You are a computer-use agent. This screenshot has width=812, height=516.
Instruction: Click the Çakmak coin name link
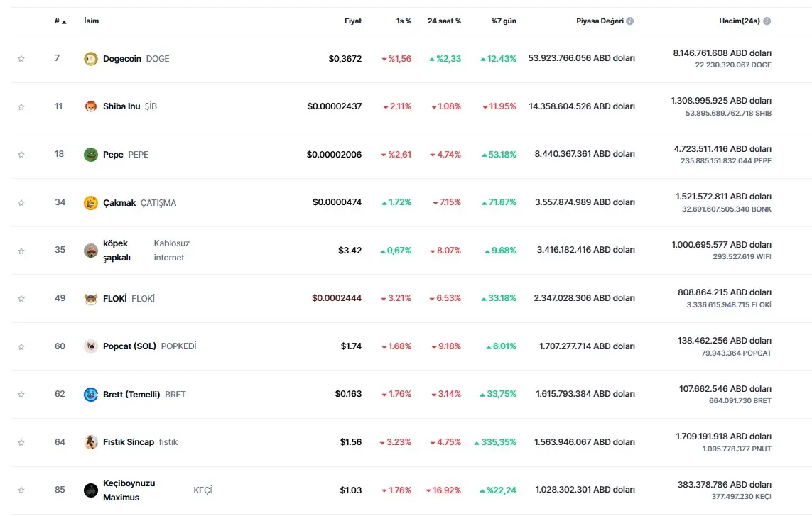click(x=119, y=203)
